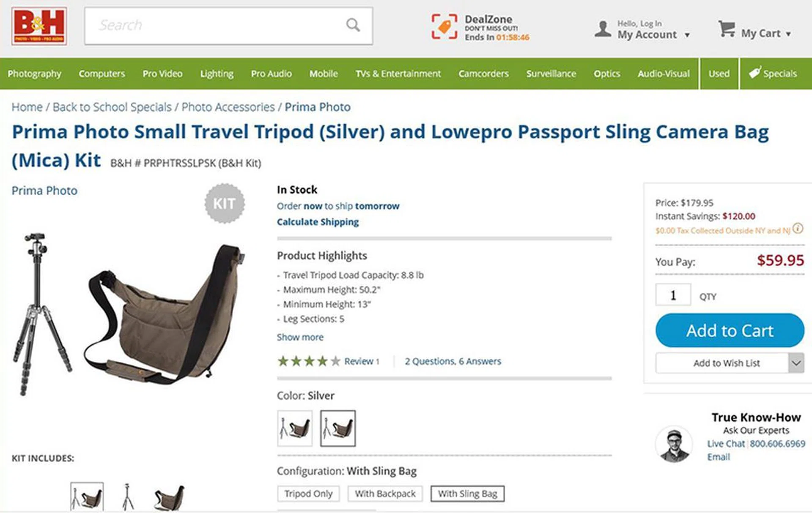
Task: Select the Tripod Only configuration
Action: click(x=308, y=494)
